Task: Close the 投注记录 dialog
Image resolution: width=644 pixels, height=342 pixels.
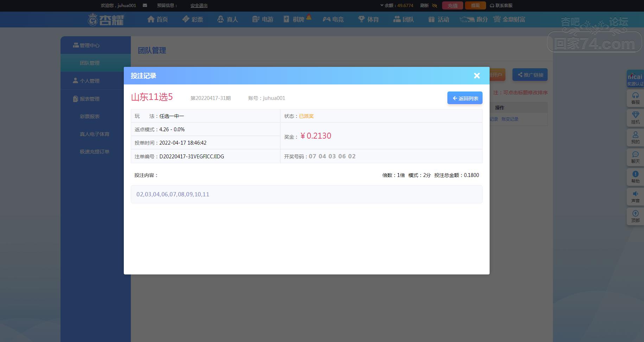Action: coord(477,76)
